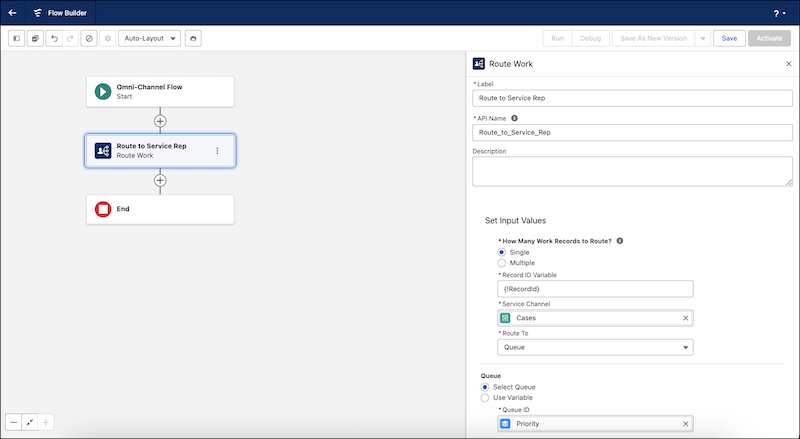Click the Run button

tap(557, 38)
